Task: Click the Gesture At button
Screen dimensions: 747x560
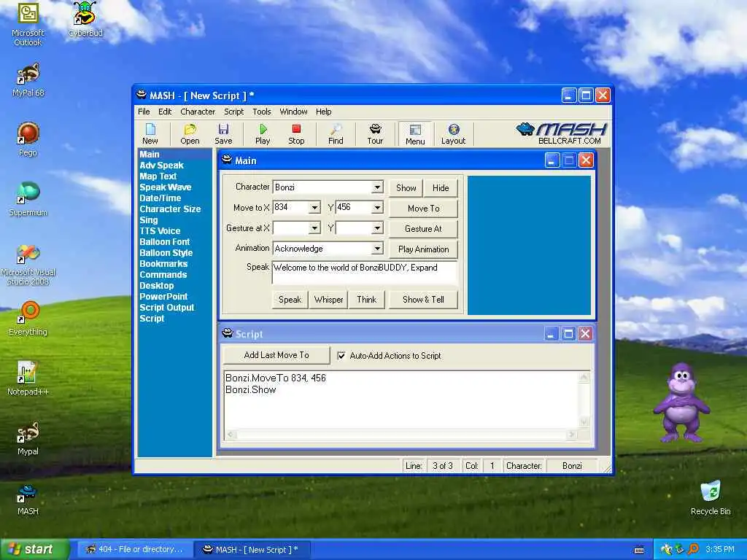Action: tap(424, 228)
